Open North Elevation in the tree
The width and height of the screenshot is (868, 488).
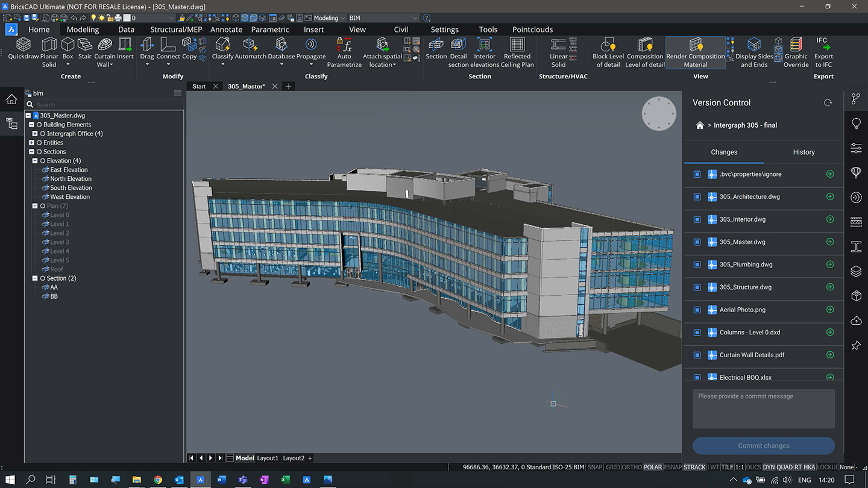71,179
